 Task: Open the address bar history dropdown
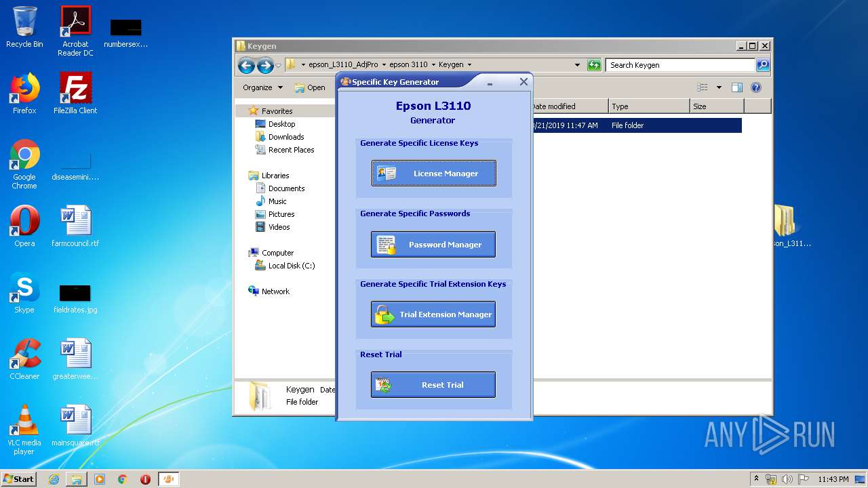(577, 65)
